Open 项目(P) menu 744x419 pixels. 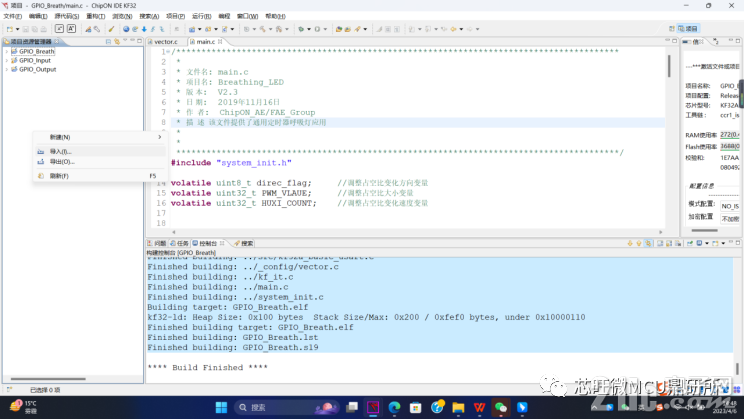click(x=175, y=16)
